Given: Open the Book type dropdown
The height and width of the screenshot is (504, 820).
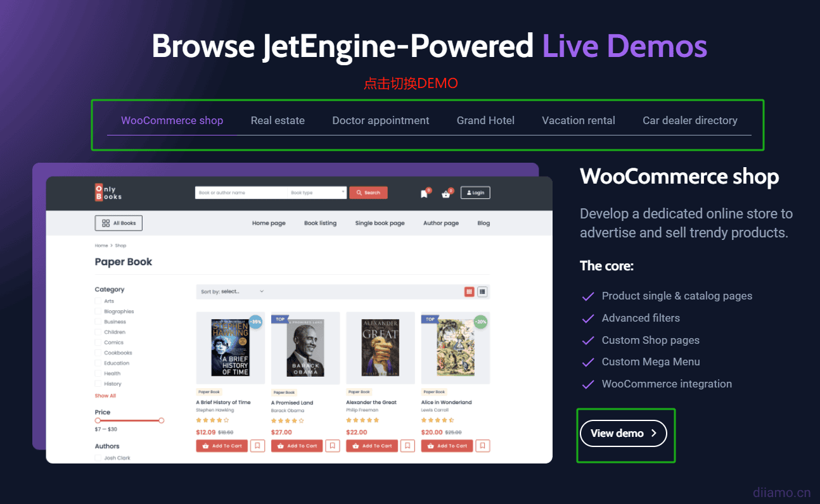Looking at the screenshot, I should [x=317, y=192].
